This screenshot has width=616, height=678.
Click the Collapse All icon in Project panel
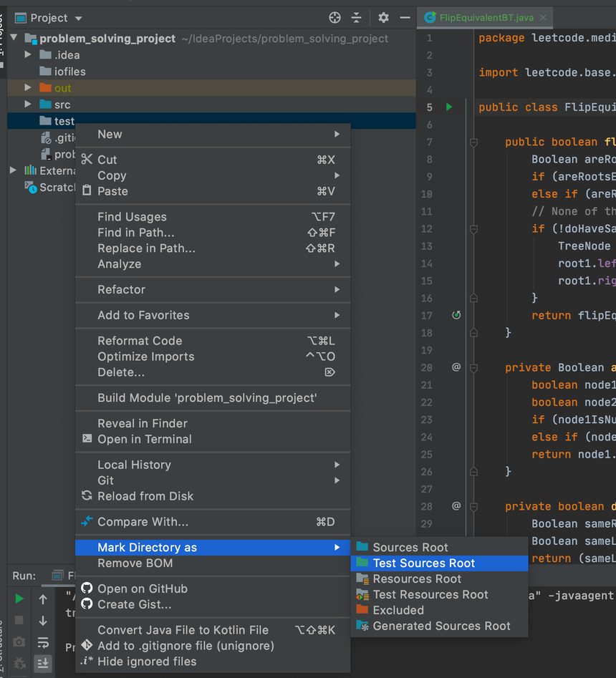click(x=357, y=18)
